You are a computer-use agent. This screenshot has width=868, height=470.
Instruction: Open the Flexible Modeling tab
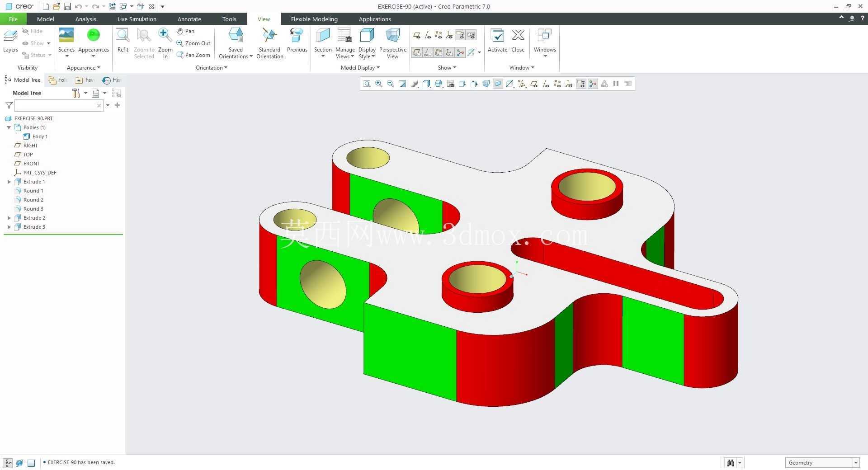tap(314, 19)
